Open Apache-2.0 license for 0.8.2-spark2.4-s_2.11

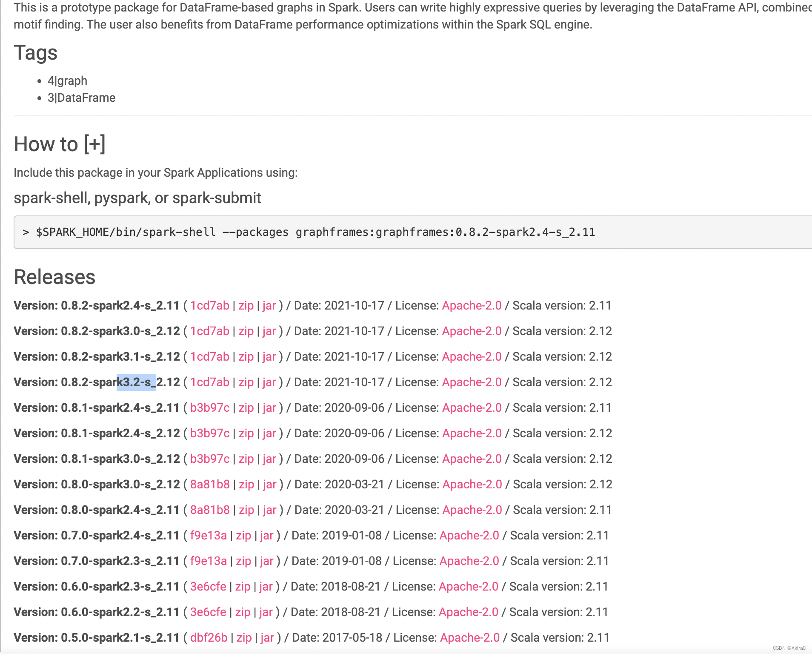coord(472,306)
